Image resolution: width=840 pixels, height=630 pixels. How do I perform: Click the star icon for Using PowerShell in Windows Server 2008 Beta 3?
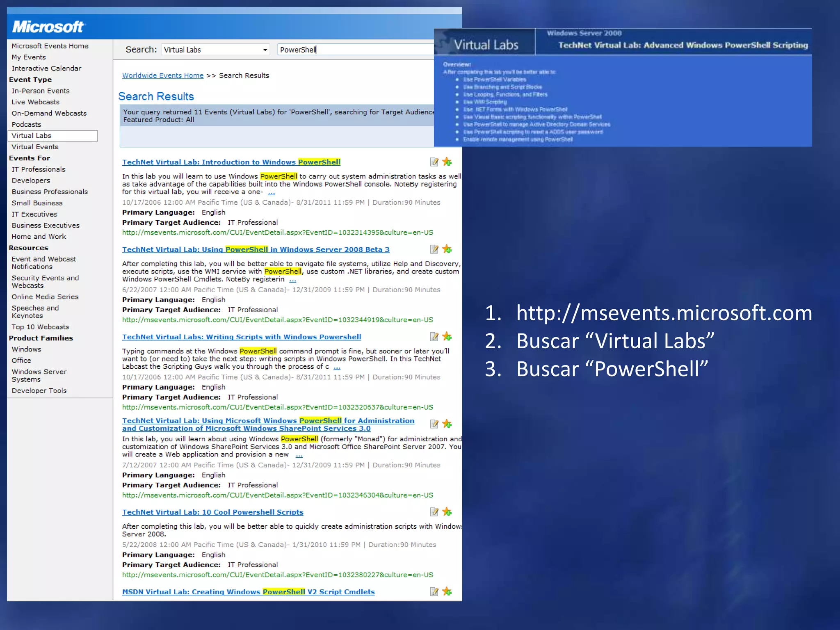click(447, 249)
